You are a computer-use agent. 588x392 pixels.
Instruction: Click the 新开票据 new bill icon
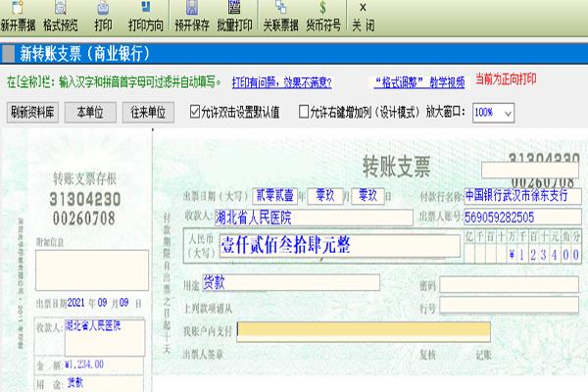pyautogui.click(x=18, y=17)
